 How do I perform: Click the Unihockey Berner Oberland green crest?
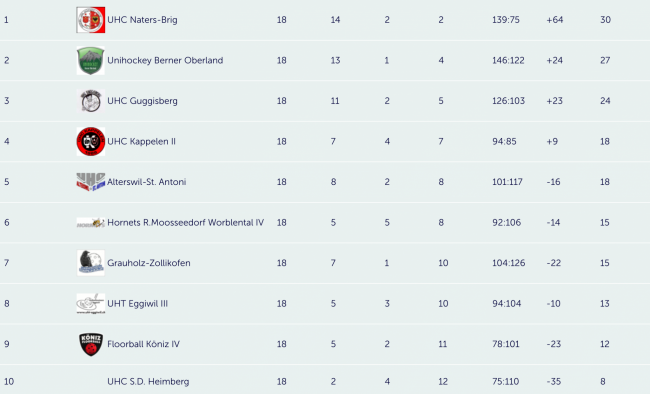90,61
